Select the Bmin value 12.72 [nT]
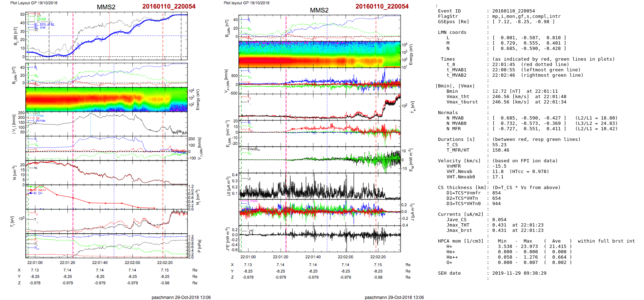Viewport: 644px width, 300px height. (x=506, y=91)
